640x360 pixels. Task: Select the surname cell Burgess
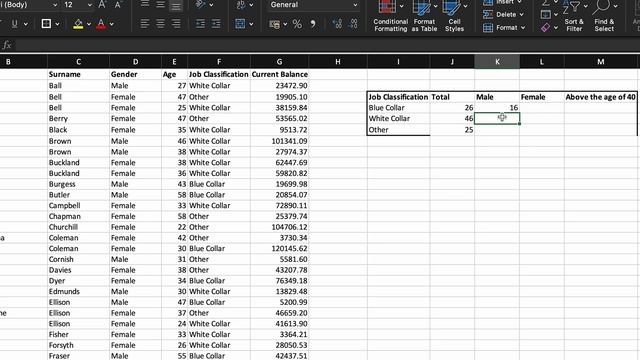[x=78, y=184]
